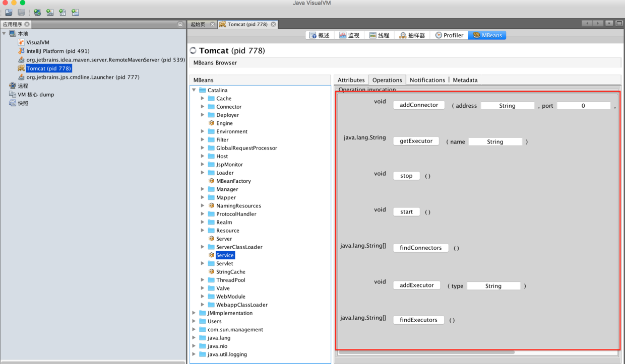The image size is (625, 364).
Task: Open the tab list dropdown arrow
Action: tap(609, 24)
